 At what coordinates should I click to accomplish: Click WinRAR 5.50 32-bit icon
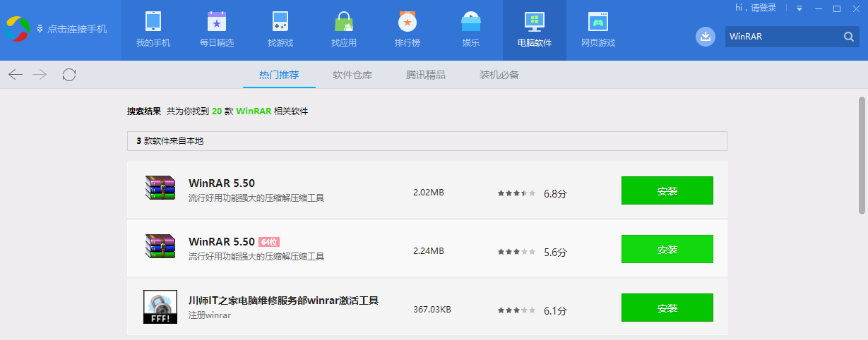point(160,188)
